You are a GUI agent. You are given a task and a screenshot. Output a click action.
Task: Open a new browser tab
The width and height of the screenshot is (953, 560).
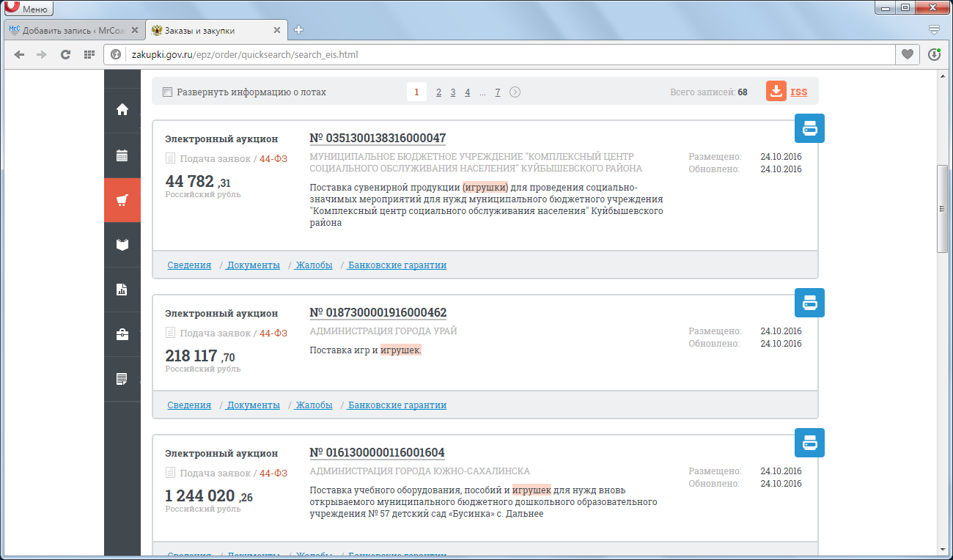[x=298, y=30]
